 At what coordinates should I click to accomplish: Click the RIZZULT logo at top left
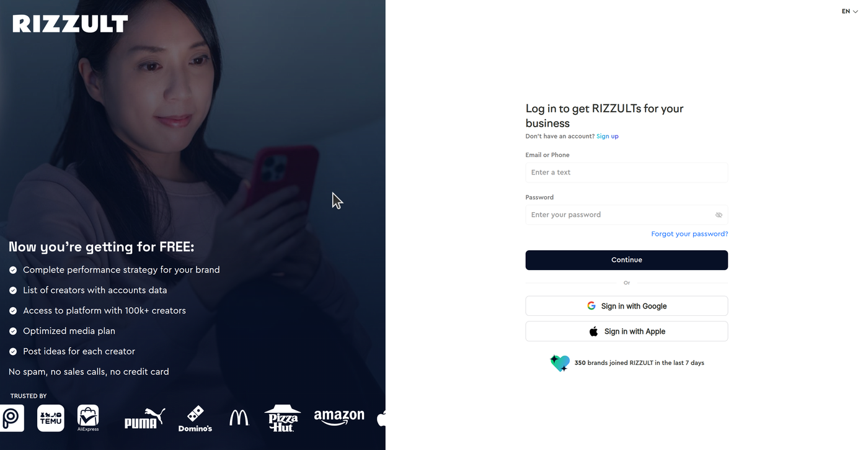coord(70,24)
